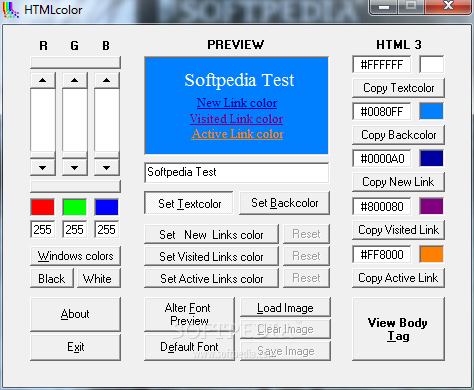Select the White preset button

tap(99, 278)
